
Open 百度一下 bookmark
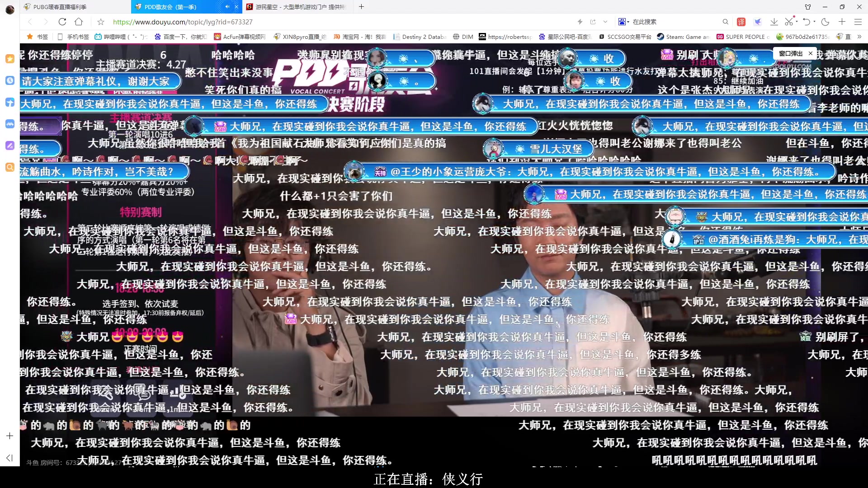tap(181, 37)
